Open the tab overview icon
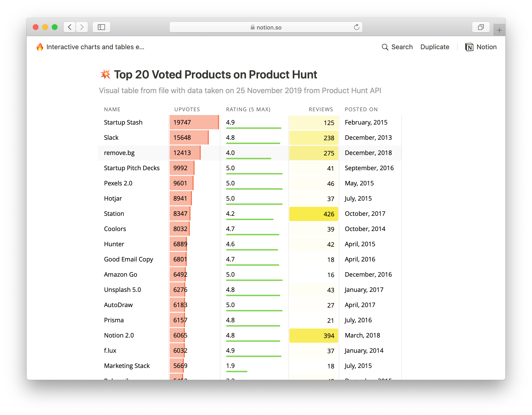The image size is (532, 415). pos(481,27)
